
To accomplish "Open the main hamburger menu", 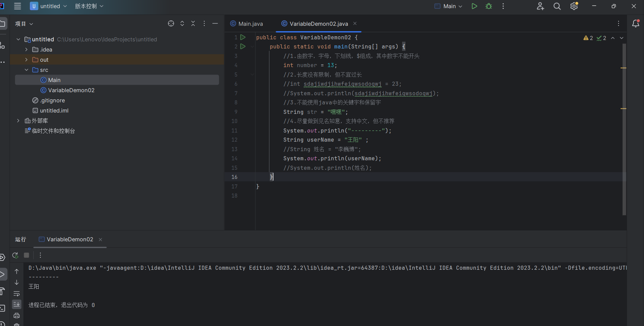I will [17, 6].
